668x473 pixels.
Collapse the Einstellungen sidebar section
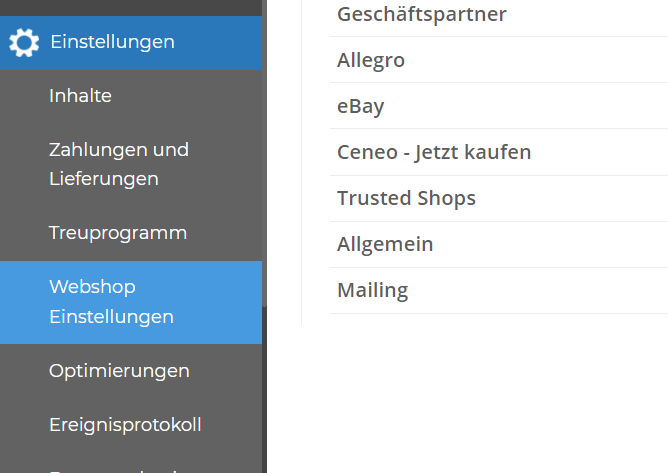pyautogui.click(x=111, y=42)
